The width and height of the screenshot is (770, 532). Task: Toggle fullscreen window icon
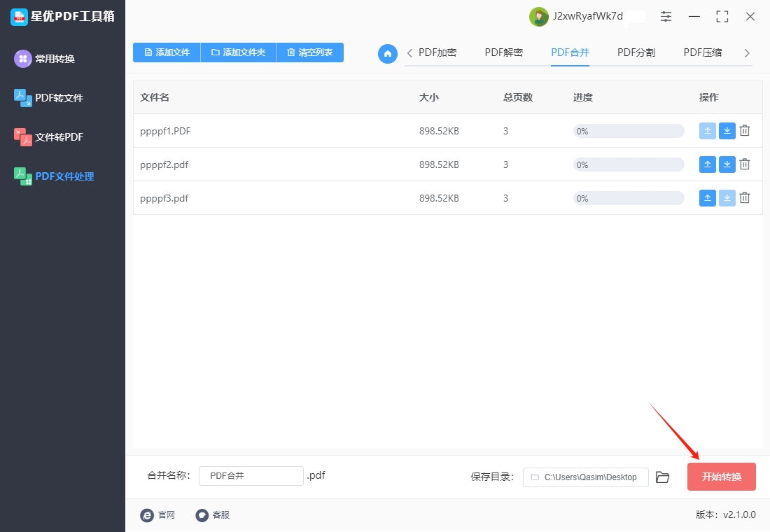point(722,16)
